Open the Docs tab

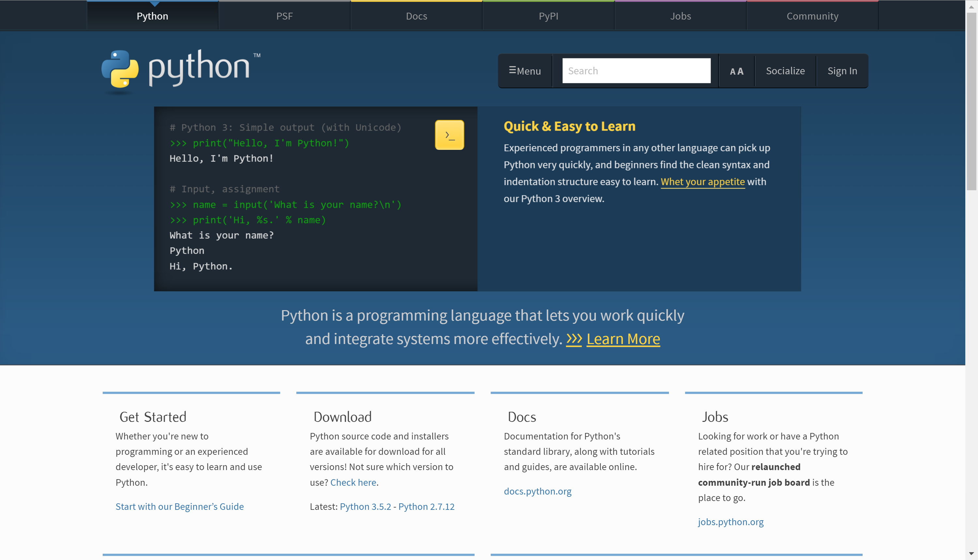point(416,16)
